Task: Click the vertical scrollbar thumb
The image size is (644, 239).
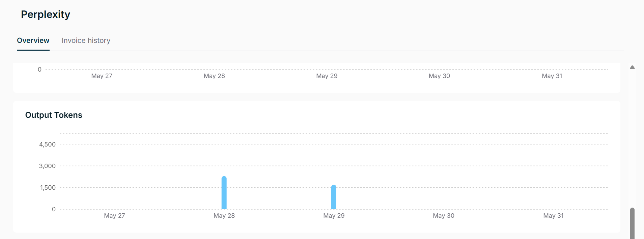Action: pyautogui.click(x=632, y=223)
